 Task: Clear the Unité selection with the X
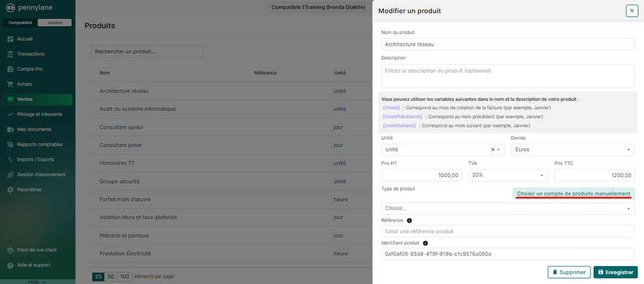493,149
